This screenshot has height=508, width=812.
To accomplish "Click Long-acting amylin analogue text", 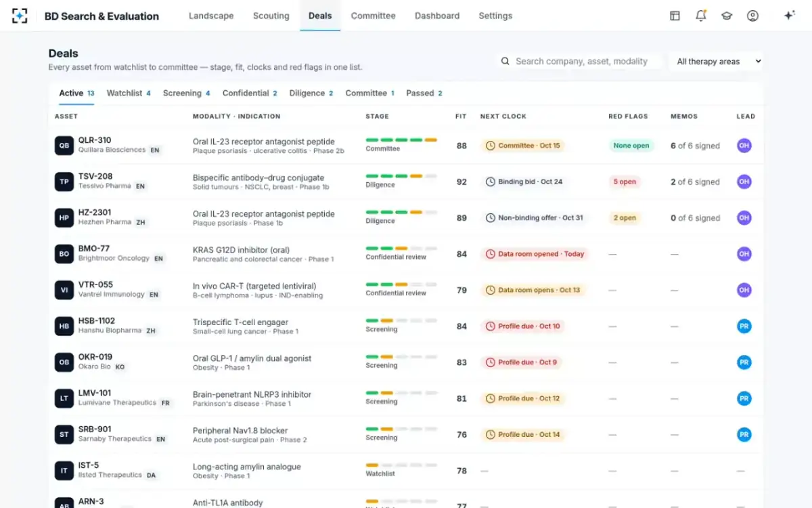I will click(247, 467).
